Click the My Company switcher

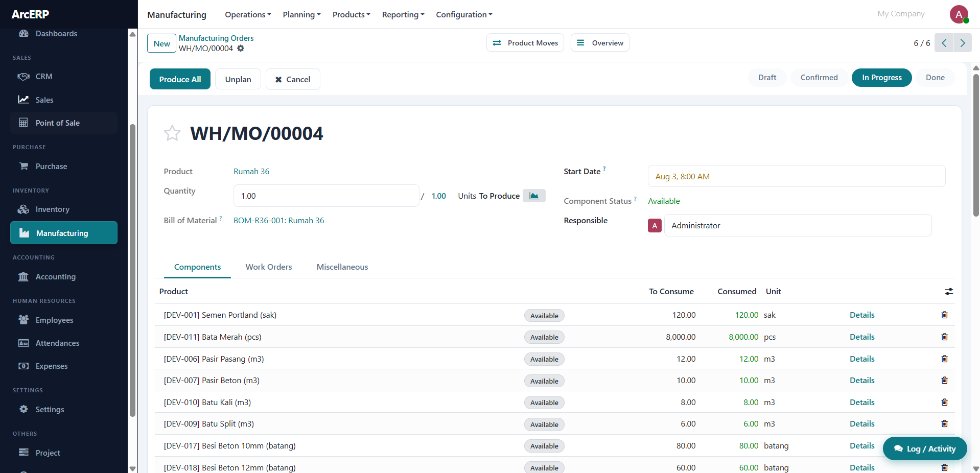(x=901, y=14)
